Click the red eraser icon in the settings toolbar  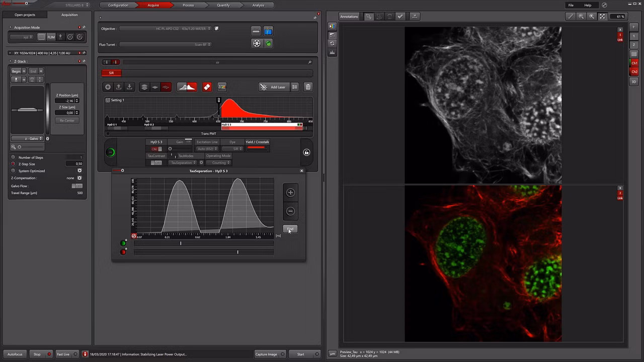click(x=207, y=87)
